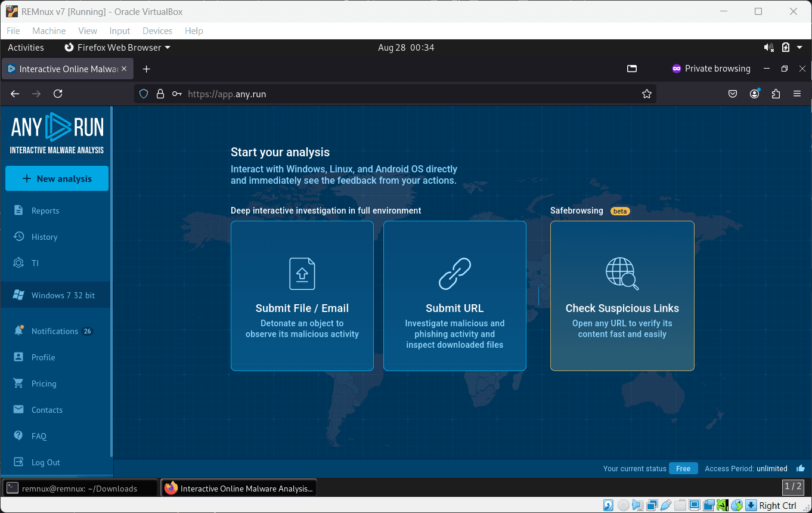
Task: Open the VirtualBox File menu
Action: tap(13, 31)
